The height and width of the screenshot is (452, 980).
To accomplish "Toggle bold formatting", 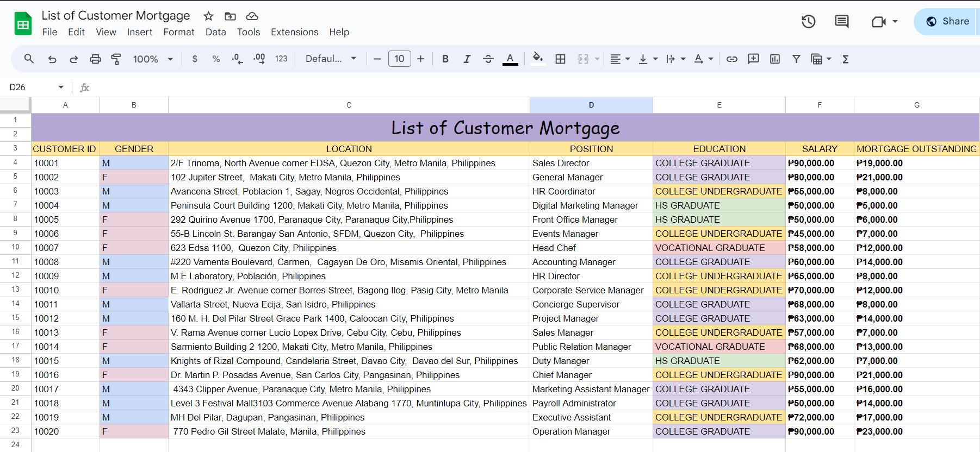I will pos(445,59).
